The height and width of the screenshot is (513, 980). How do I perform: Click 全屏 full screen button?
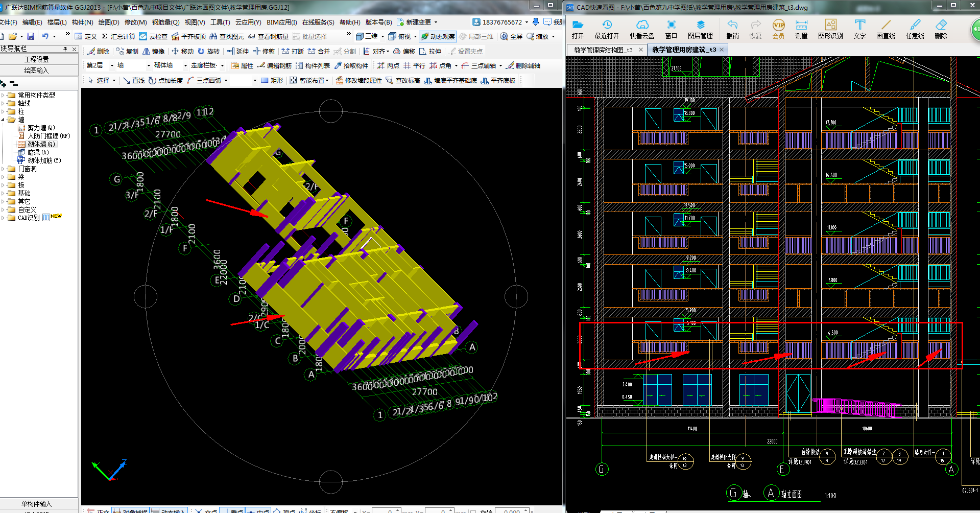512,36
